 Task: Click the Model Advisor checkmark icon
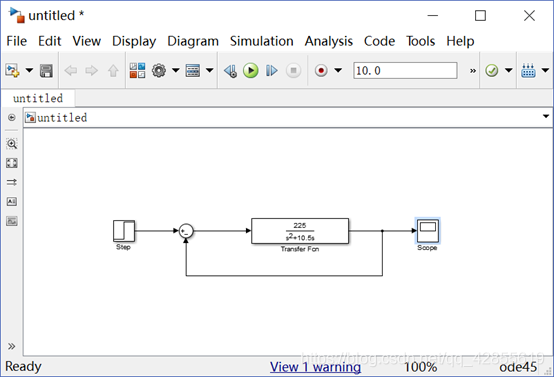click(491, 70)
